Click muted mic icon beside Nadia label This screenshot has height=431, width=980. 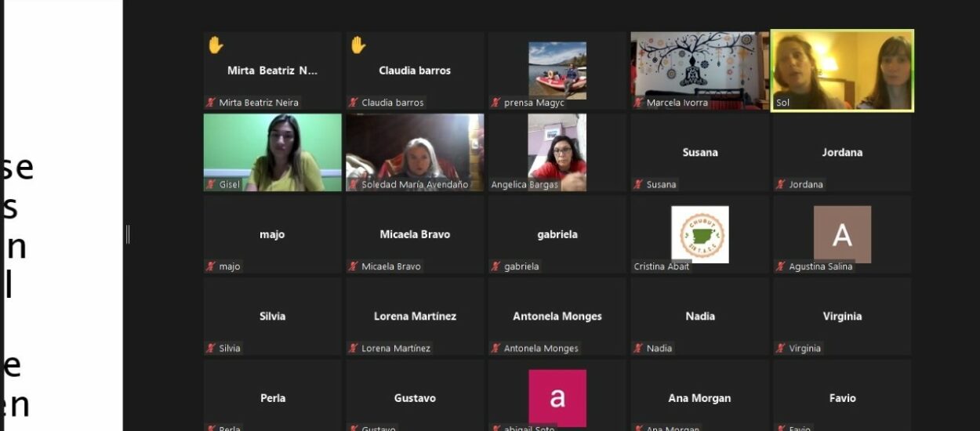pyautogui.click(x=639, y=348)
